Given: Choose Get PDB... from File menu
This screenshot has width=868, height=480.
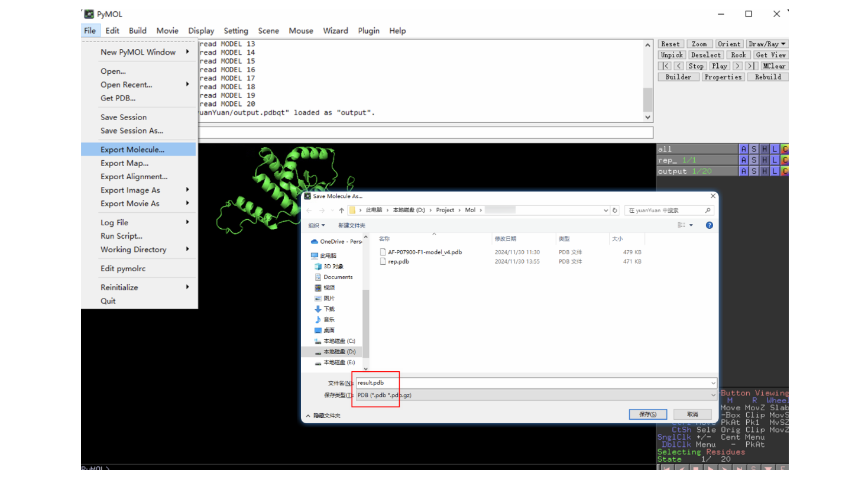Looking at the screenshot, I should [x=138, y=98].
